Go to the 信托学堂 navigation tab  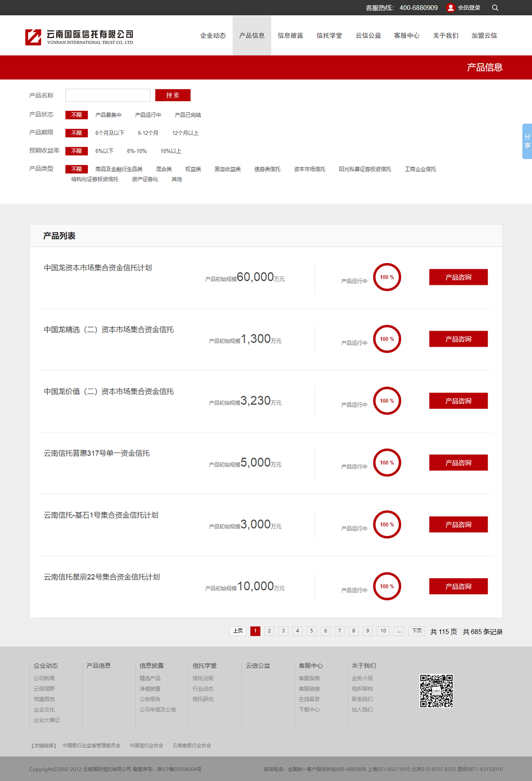click(329, 35)
